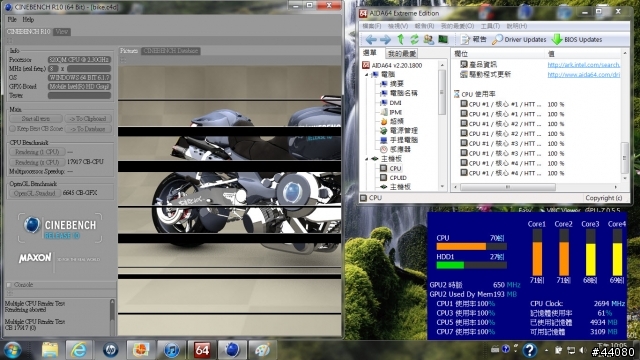Open the Windows Start orb
The width and height of the screenshot is (640, 360).
click(13, 350)
